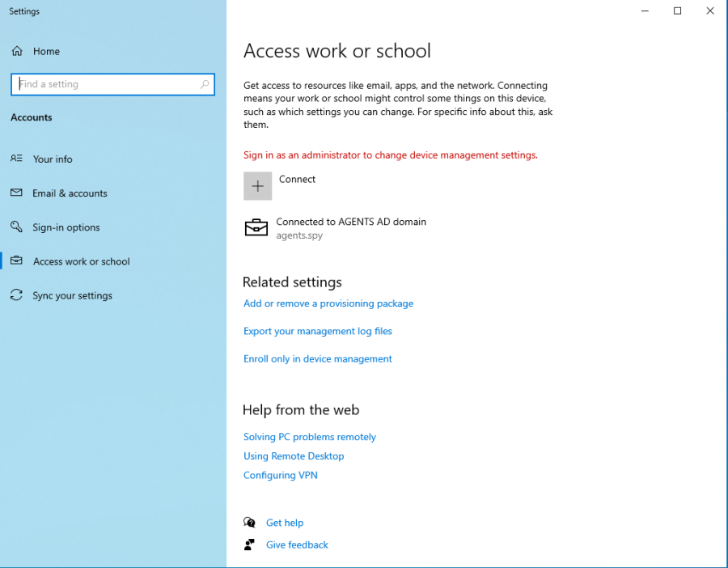Select Enroll only in device management
The height and width of the screenshot is (568, 728).
pos(317,358)
